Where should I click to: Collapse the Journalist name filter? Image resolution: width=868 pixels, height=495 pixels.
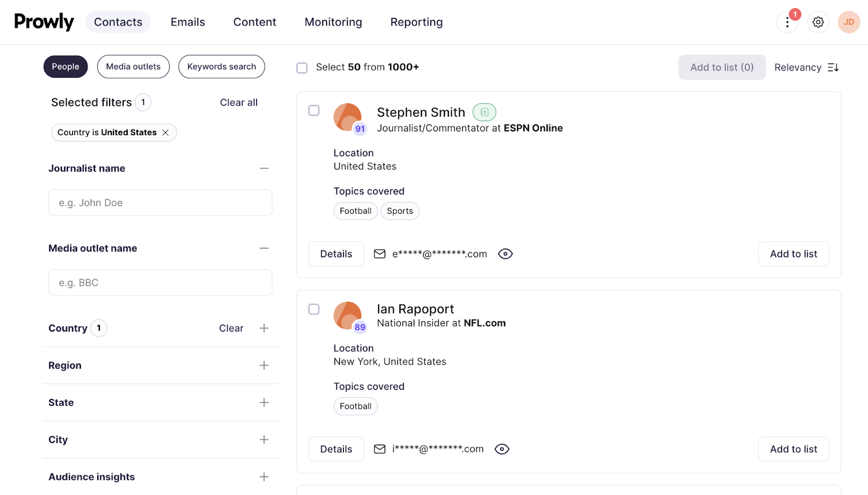coord(264,168)
